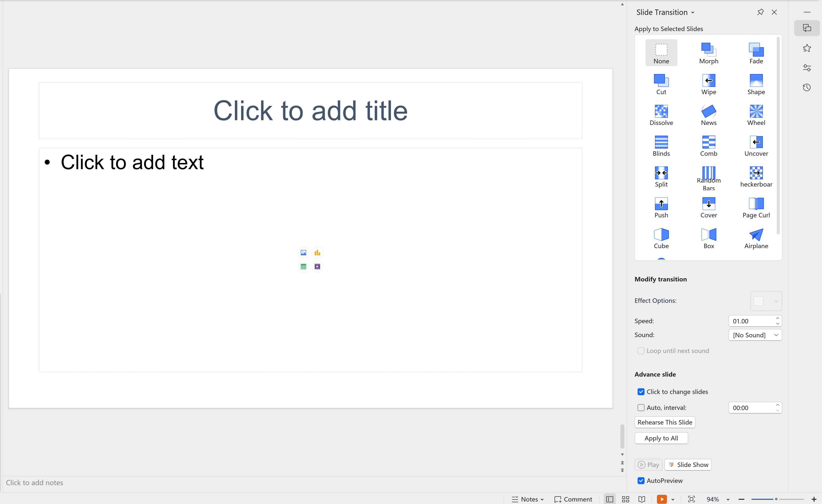Viewport: 822px width, 504px height.
Task: Start slideshow from status bar play icon
Action: tap(661, 499)
